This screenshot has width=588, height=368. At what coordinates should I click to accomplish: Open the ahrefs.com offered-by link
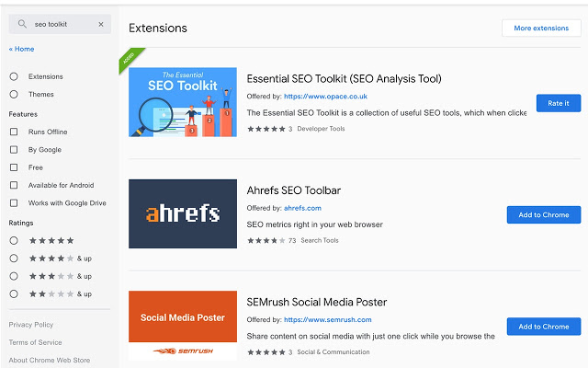point(302,208)
